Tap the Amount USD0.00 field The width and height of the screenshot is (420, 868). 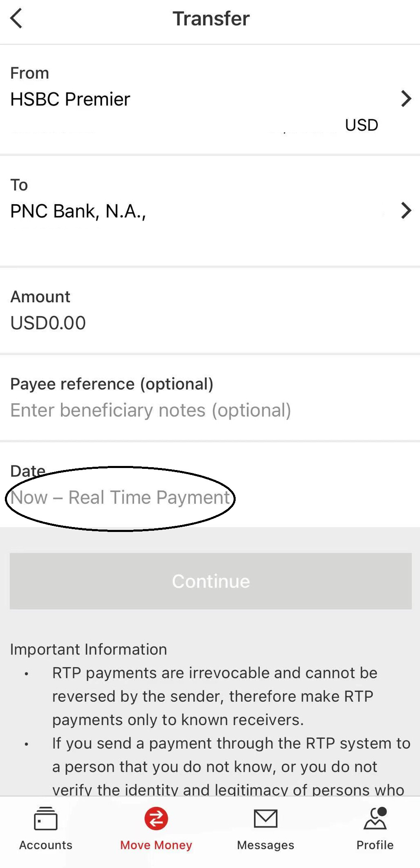tap(48, 322)
